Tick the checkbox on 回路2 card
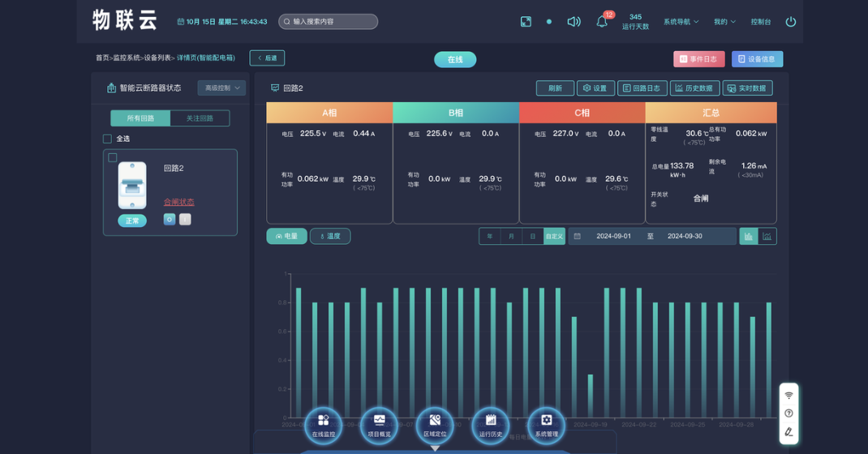 tap(113, 157)
